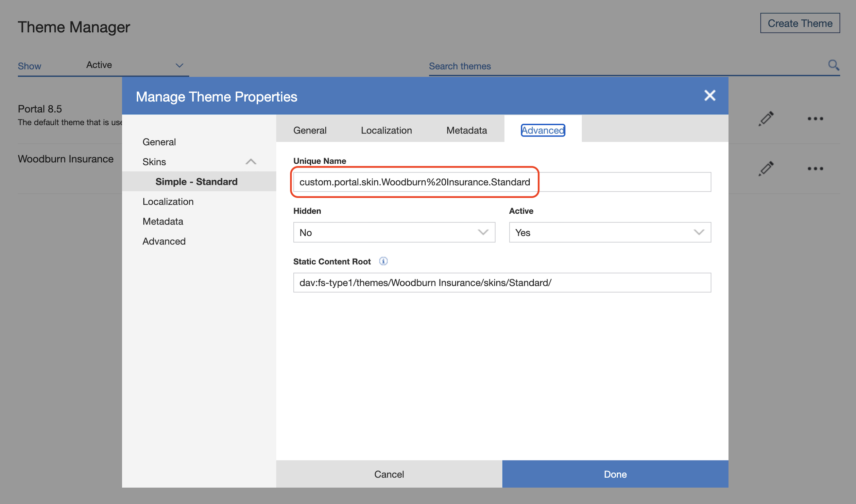The width and height of the screenshot is (856, 504).
Task: Click edit pencil for Woodburn Insurance theme
Action: (x=766, y=168)
